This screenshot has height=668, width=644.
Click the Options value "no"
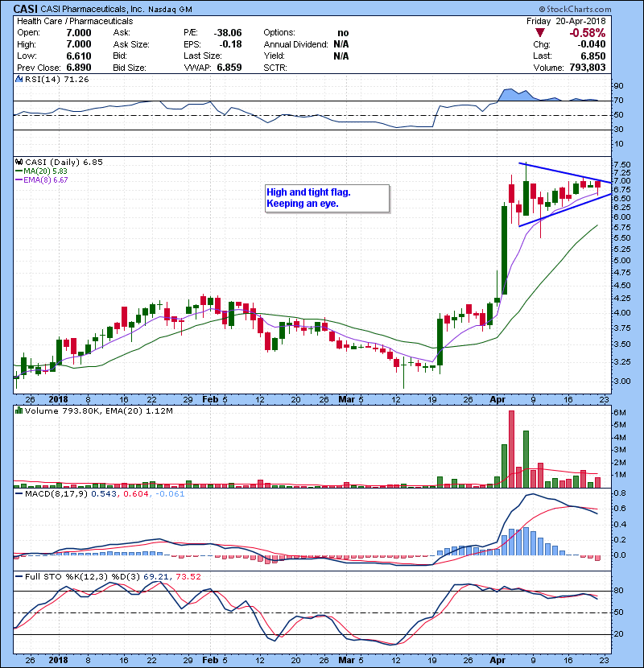click(343, 33)
